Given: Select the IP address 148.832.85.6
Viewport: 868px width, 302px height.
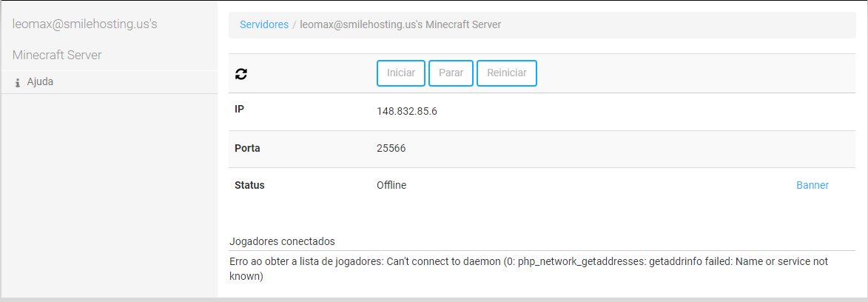Looking at the screenshot, I should coord(407,111).
